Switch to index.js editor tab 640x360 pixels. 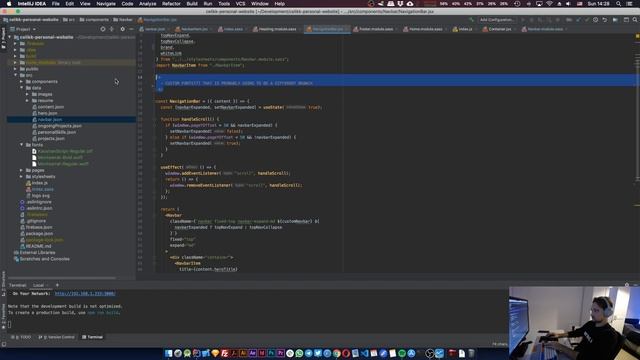[465, 29]
